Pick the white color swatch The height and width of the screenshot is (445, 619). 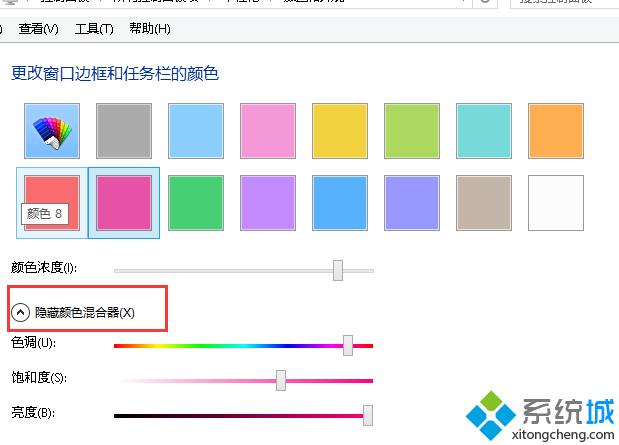point(556,203)
